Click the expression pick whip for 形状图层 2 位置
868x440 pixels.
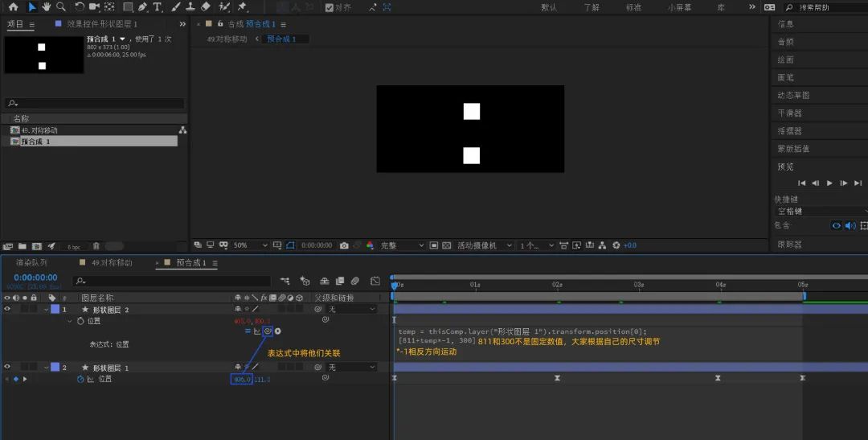click(x=268, y=331)
